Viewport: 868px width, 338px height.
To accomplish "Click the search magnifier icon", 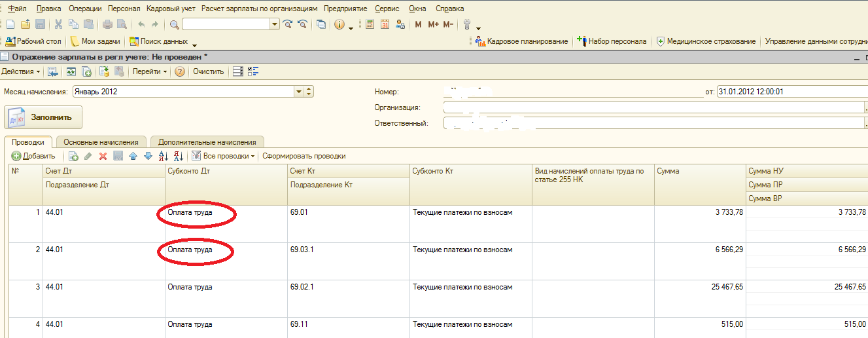I will [174, 25].
